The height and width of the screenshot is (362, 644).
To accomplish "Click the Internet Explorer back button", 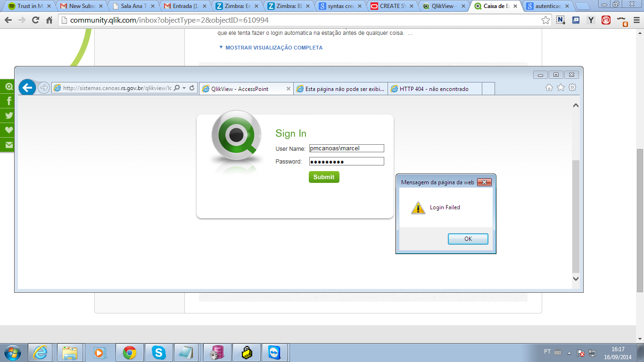I will [27, 87].
